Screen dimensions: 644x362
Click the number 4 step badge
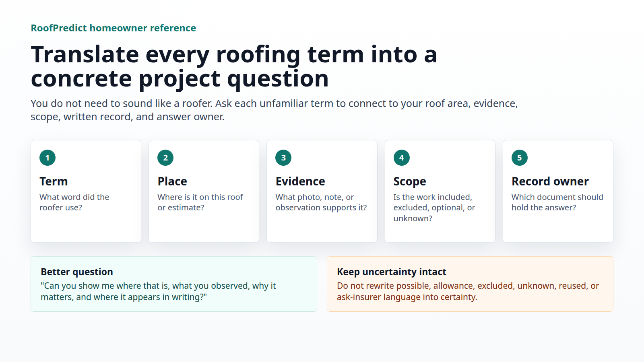pos(402,158)
